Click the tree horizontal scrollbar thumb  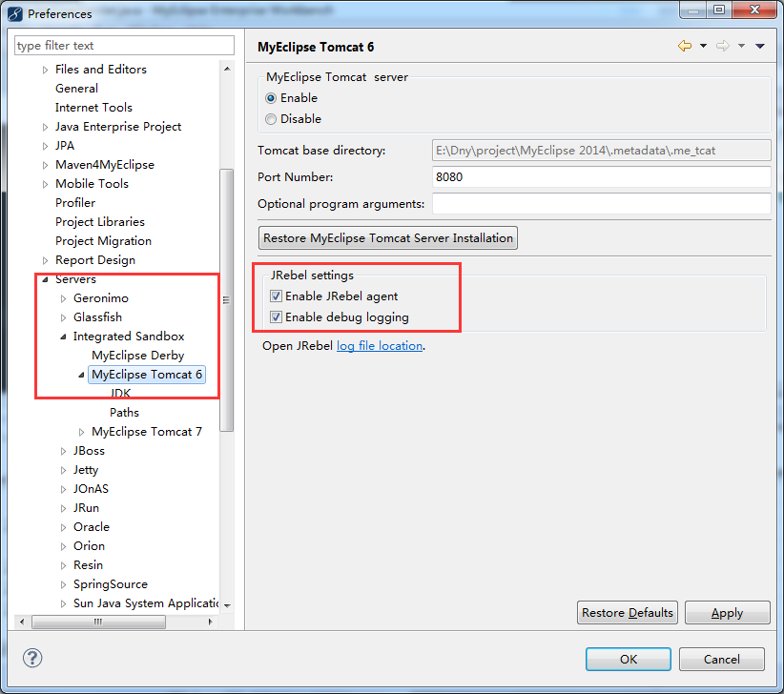tap(98, 622)
